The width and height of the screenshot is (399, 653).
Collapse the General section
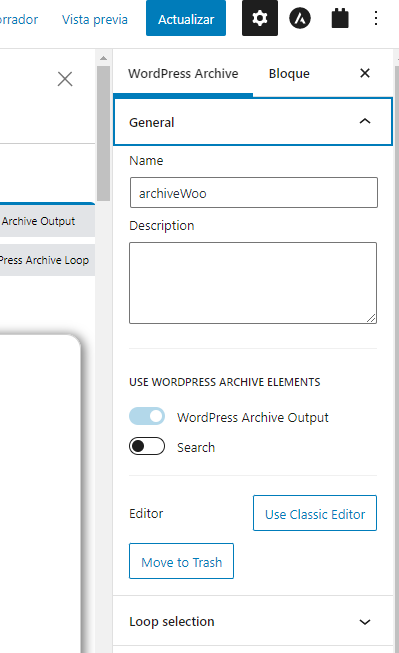(x=253, y=122)
